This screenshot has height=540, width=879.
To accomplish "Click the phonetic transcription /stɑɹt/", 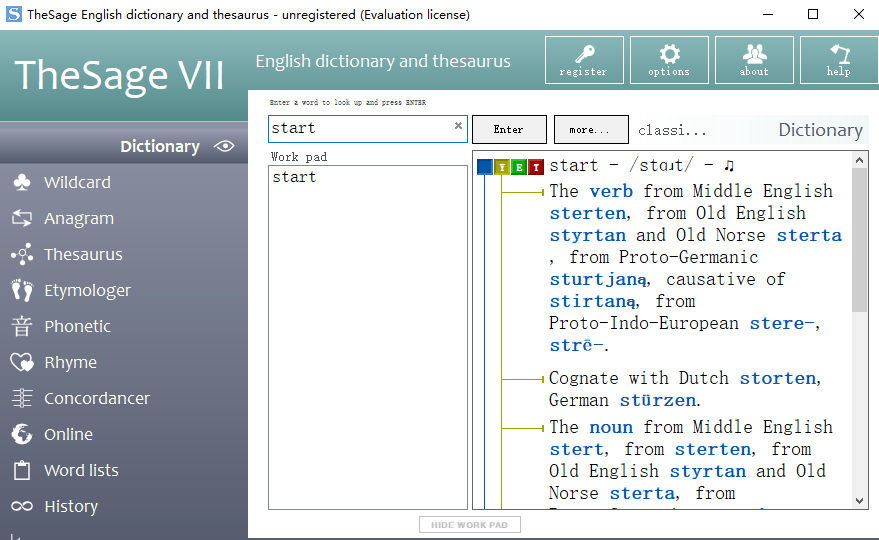I will 661,165.
